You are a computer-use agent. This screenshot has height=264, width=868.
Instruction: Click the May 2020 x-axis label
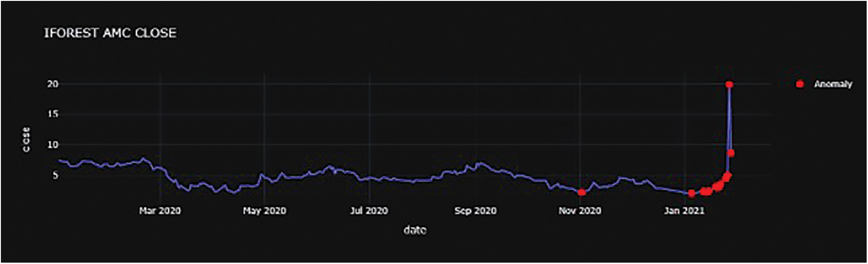coord(264,210)
